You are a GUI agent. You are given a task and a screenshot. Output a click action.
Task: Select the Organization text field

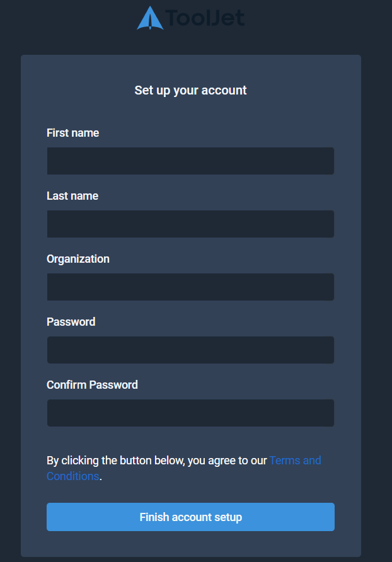coord(190,287)
